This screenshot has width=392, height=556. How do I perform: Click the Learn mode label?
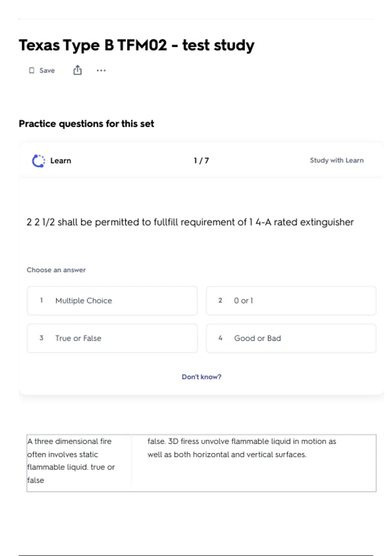(61, 161)
